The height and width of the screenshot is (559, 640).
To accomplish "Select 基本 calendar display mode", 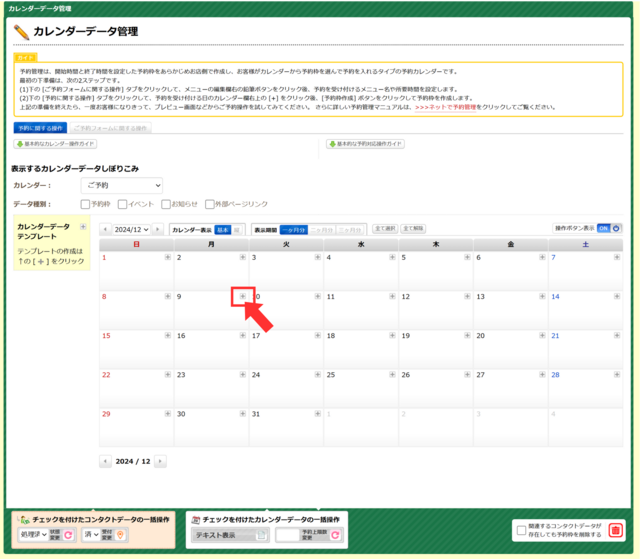I will [x=223, y=230].
